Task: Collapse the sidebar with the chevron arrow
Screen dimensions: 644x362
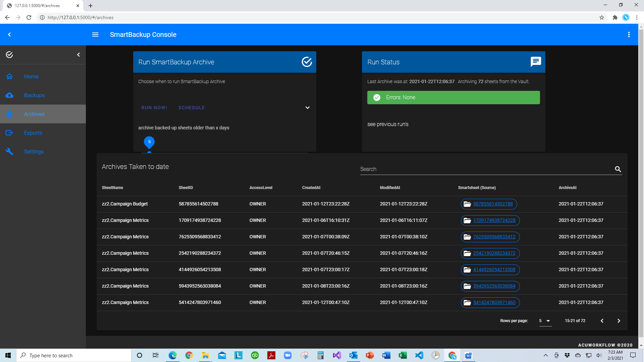Action: click(x=78, y=55)
